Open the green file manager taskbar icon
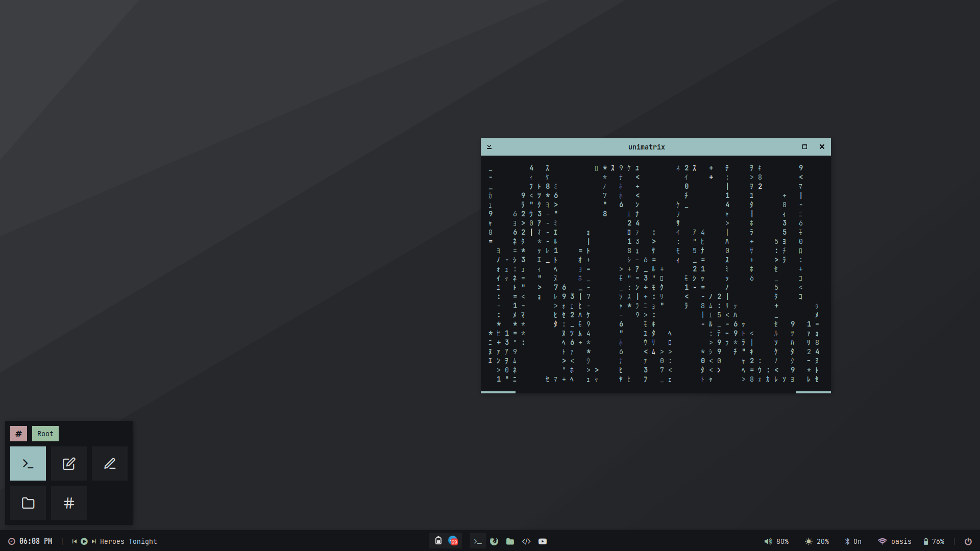This screenshot has height=551, width=980. pos(510,541)
